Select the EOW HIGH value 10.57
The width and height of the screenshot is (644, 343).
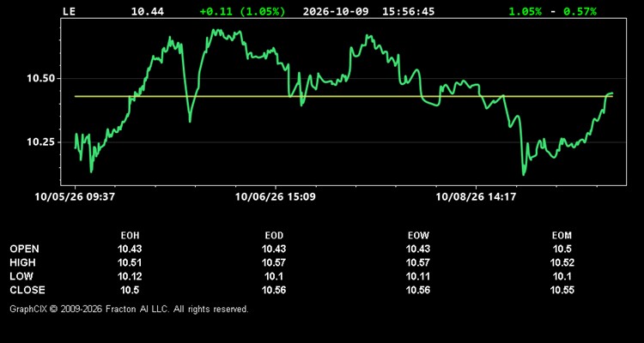pyautogui.click(x=418, y=262)
